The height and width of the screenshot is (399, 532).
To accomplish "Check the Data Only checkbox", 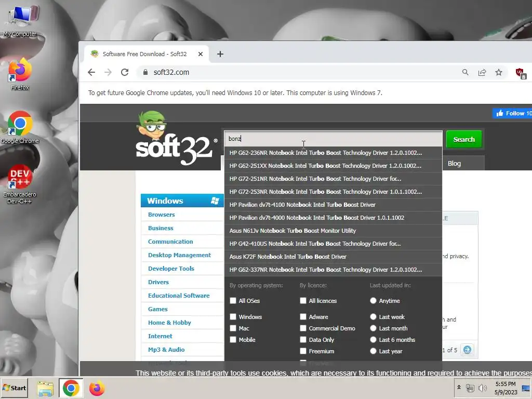I will 303,340.
